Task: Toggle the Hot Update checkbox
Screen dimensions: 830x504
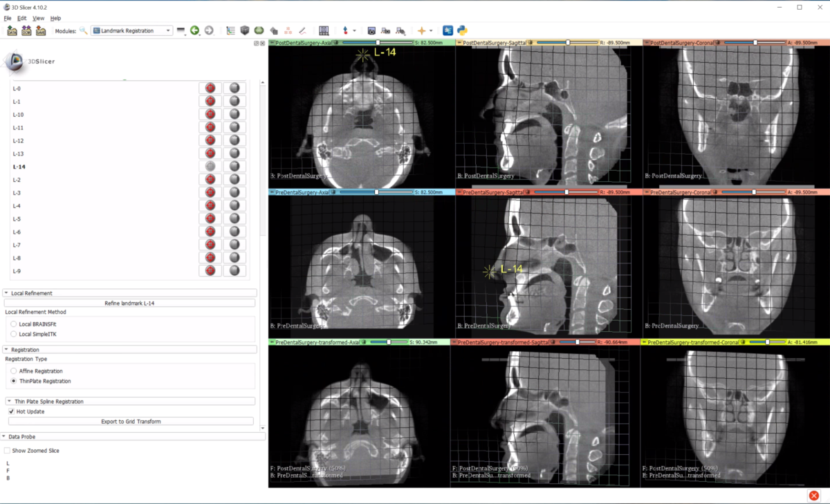Action: [x=12, y=411]
